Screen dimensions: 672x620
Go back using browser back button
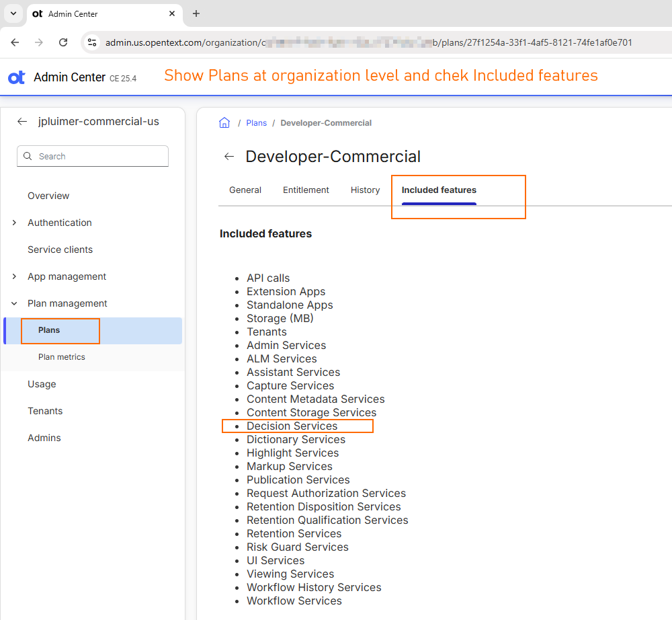15,42
